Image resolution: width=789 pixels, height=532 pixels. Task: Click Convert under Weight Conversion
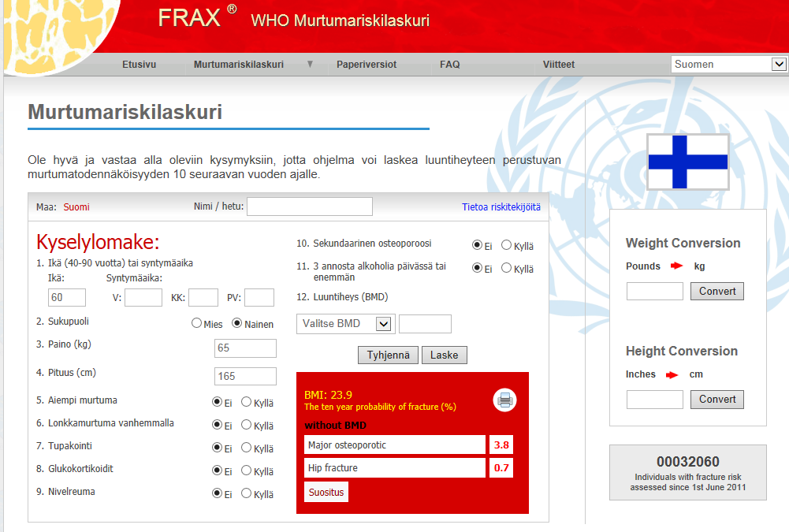pyautogui.click(x=717, y=291)
